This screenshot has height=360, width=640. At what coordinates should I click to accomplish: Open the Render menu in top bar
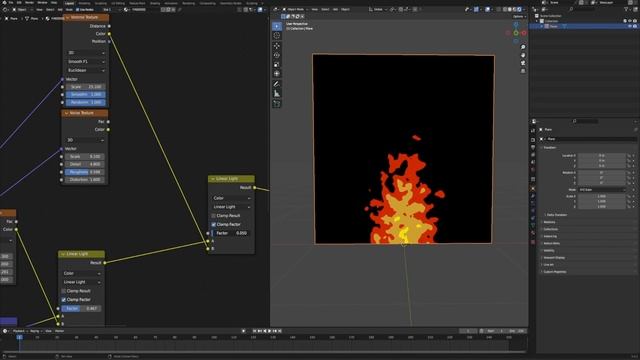29,2
